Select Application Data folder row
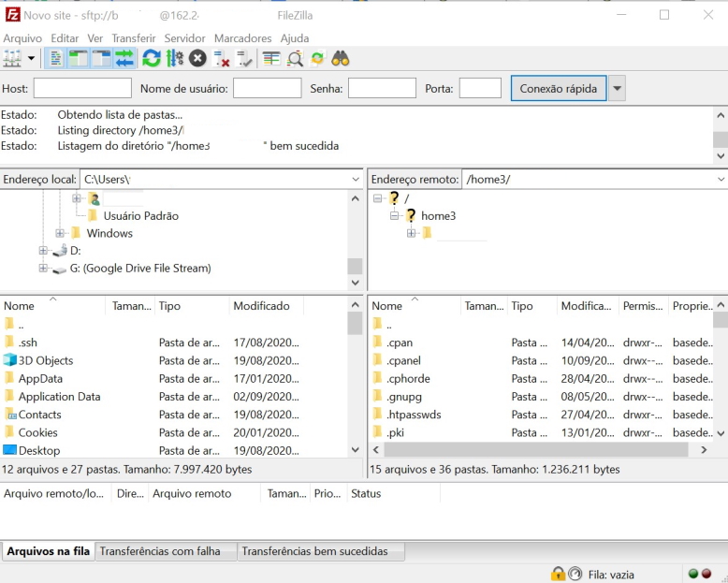728x583 pixels. (151, 397)
